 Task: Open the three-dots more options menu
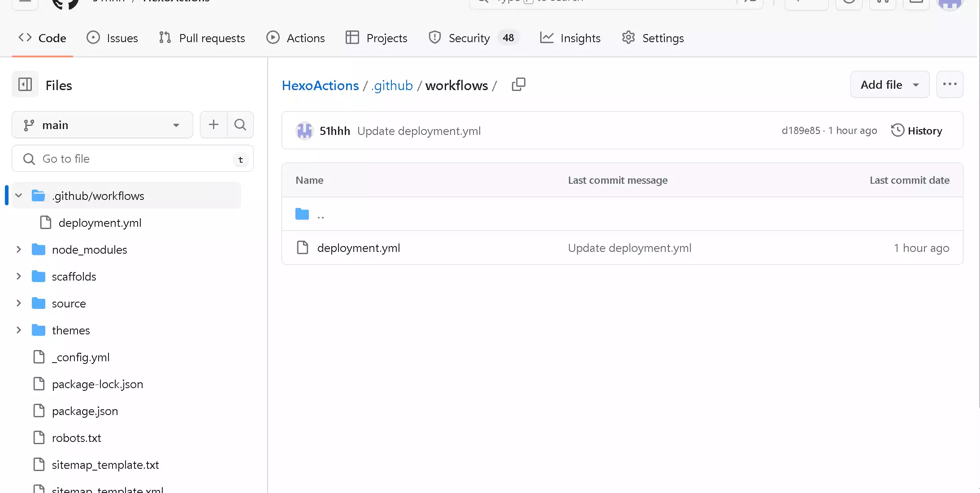(950, 84)
